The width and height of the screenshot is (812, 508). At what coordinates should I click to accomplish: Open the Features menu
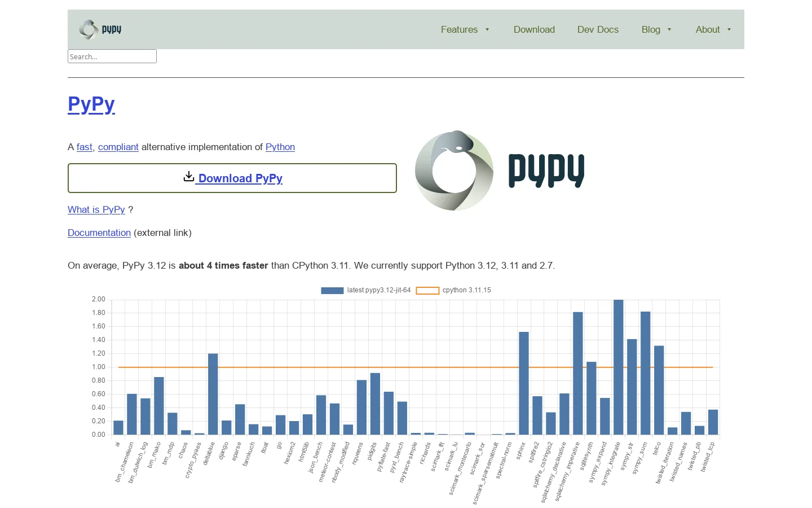point(459,29)
